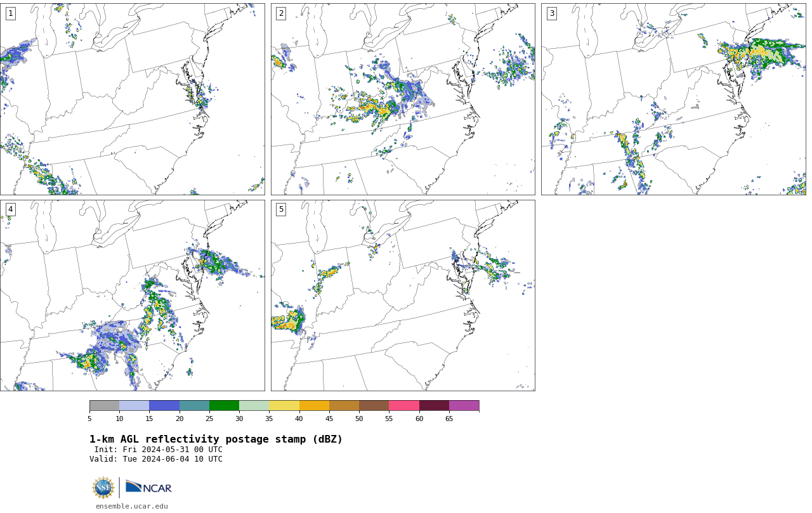Open ensemble member 5 reflectivity map
812x513 pixels.
(x=403, y=295)
